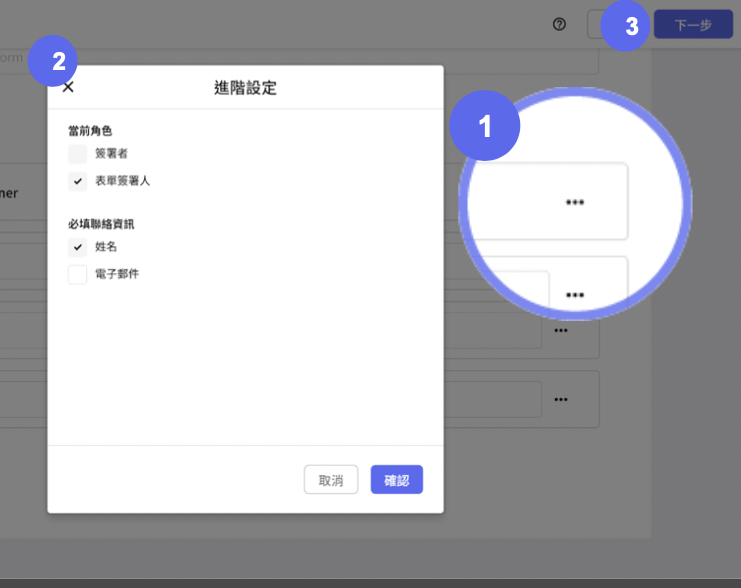This screenshot has height=588, width=741.
Task: Uncheck the 表單簽署人 role checkbox
Action: point(78,181)
